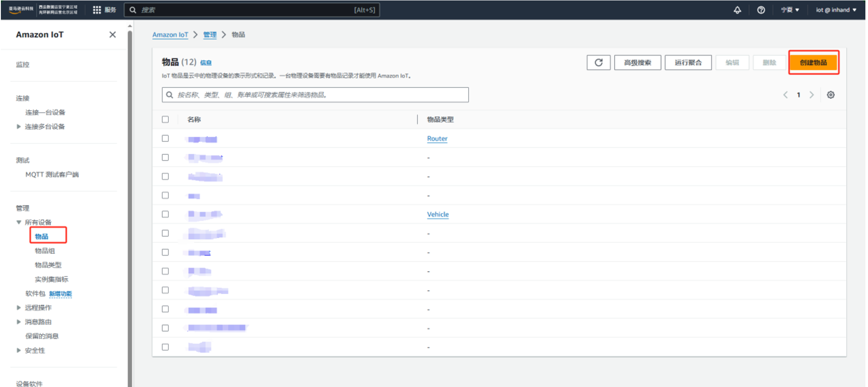Viewport: 868px width, 387px height.
Task: Refresh the things list
Action: (x=599, y=62)
